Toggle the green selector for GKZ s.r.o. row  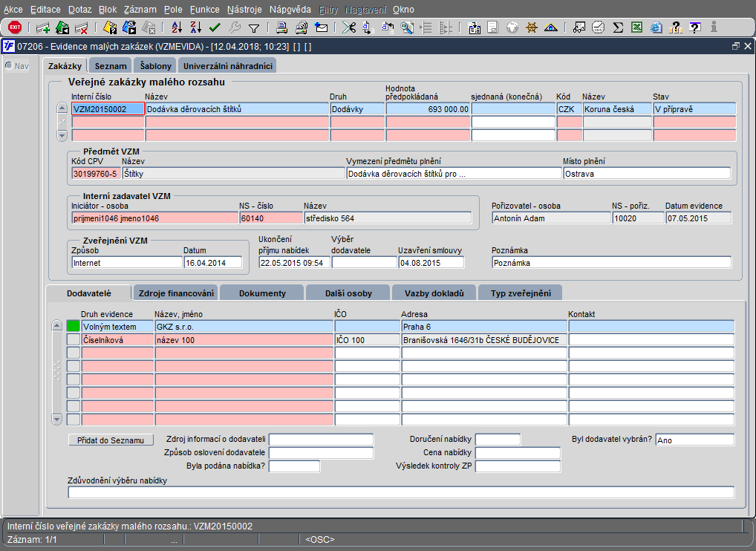pyautogui.click(x=73, y=325)
